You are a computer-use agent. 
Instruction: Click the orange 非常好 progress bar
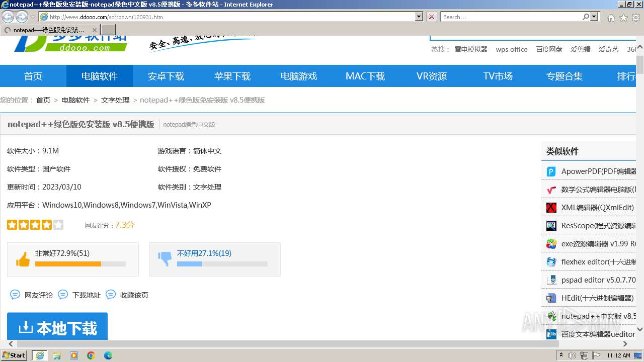(x=80, y=264)
